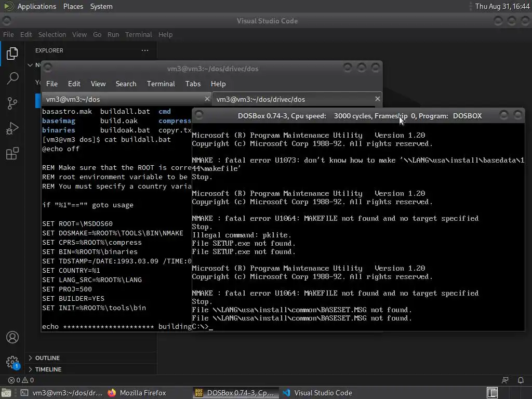
Task: Click the DOSBox C:\> command prompt
Action: 202,326
